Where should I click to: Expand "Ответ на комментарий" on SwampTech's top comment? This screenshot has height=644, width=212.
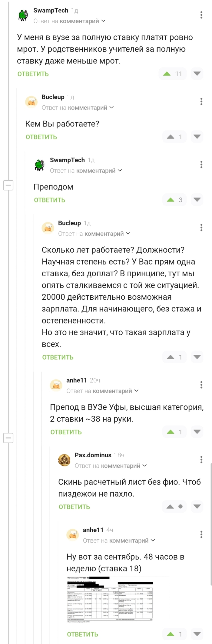(103, 21)
